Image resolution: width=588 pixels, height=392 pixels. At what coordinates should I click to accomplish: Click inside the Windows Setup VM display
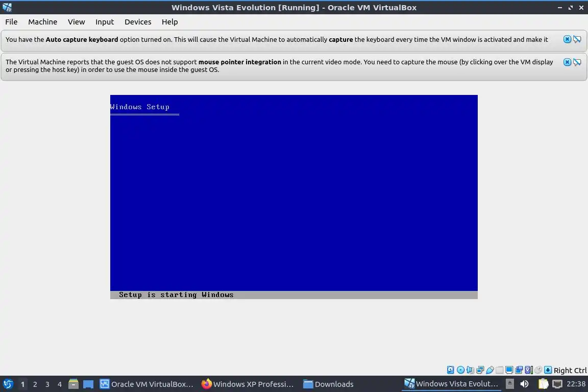click(x=293, y=197)
